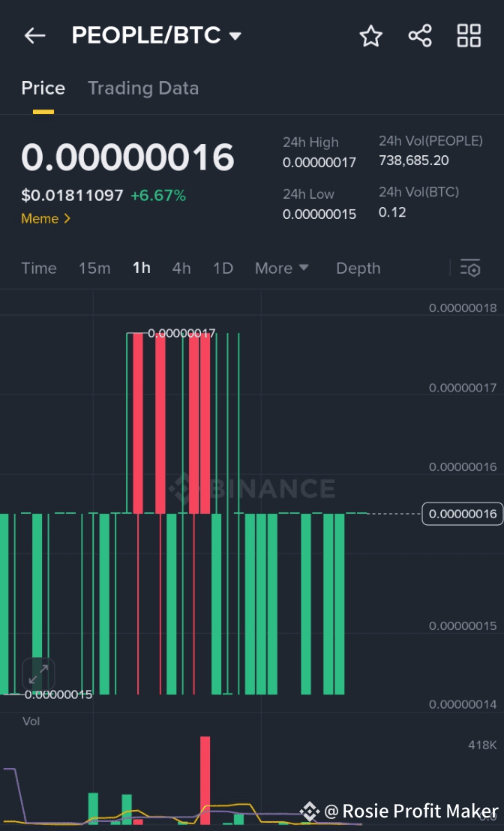Open the PEOPLE/BTC pair selector dropdown
Image resolution: width=504 pixels, height=831 pixels.
point(156,35)
